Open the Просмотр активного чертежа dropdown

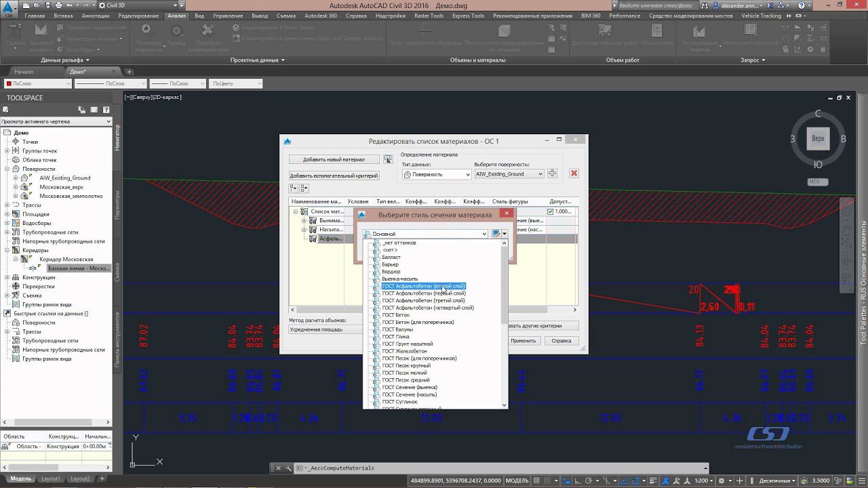(56, 121)
